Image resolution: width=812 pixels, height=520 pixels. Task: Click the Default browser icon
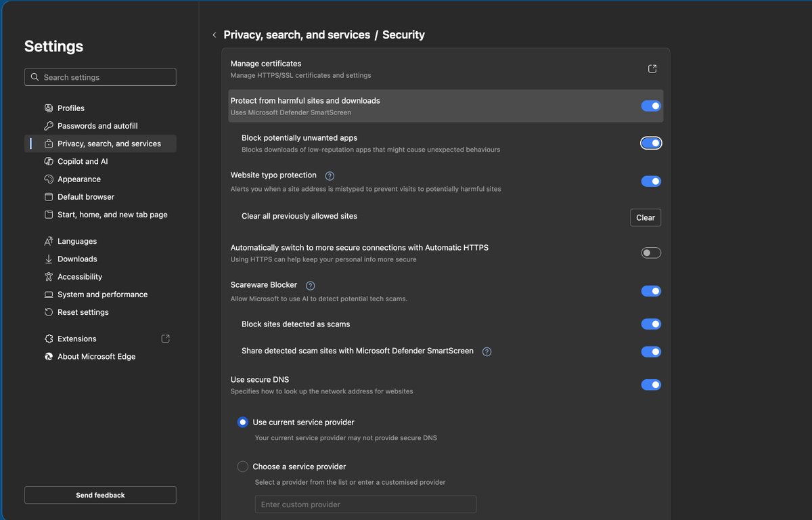[49, 197]
